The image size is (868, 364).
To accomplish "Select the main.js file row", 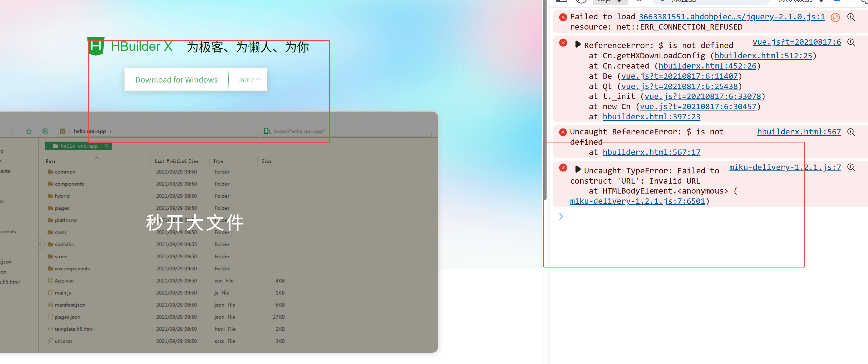I will pos(167,293).
